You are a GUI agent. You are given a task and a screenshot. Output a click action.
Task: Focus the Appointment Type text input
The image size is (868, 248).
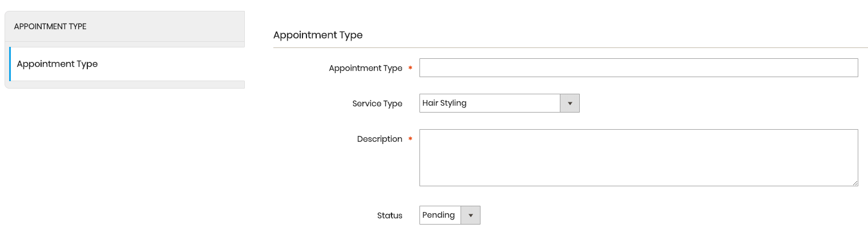tap(639, 67)
